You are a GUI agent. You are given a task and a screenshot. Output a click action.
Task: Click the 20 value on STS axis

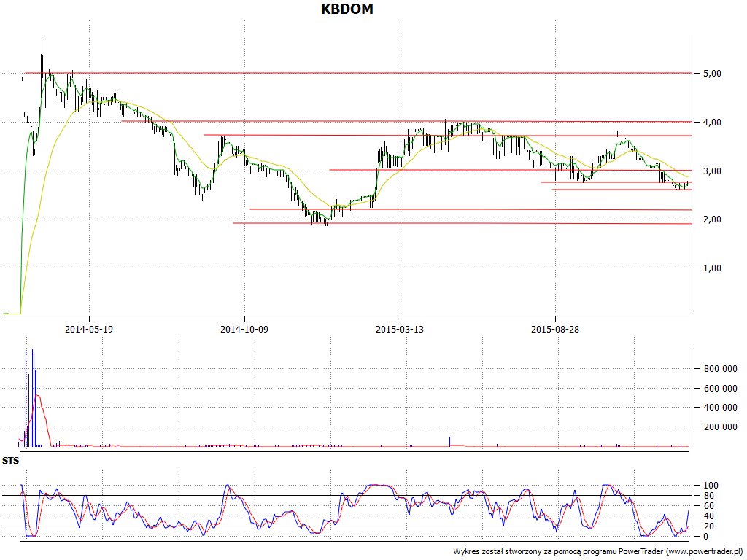(x=709, y=526)
